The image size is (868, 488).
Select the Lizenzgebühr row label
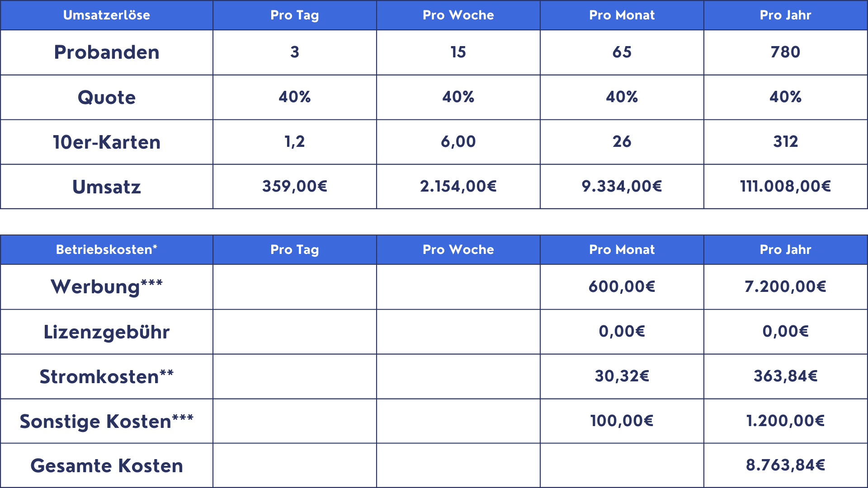[x=107, y=332]
